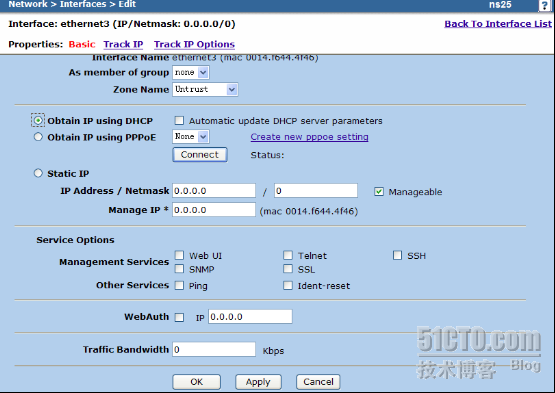
Task: Select Obtain IP using DHCP radio button
Action: tap(38, 120)
